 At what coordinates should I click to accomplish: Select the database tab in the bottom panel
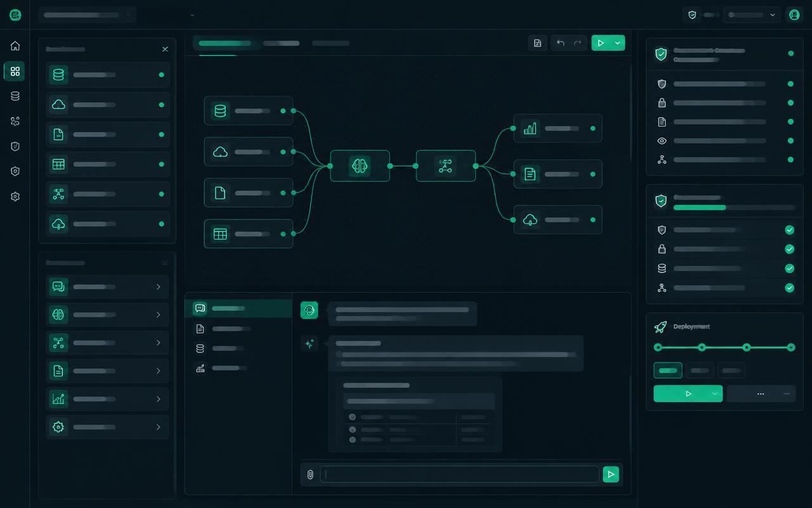coord(239,349)
